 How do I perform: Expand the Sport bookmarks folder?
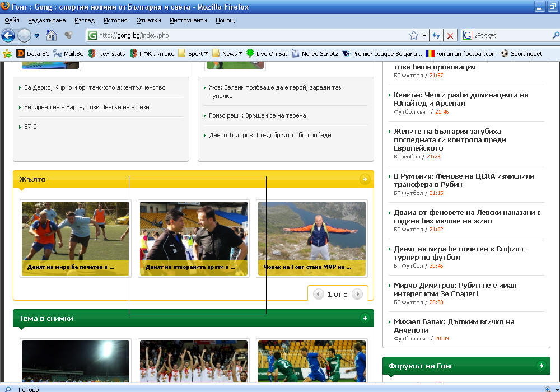tap(193, 54)
